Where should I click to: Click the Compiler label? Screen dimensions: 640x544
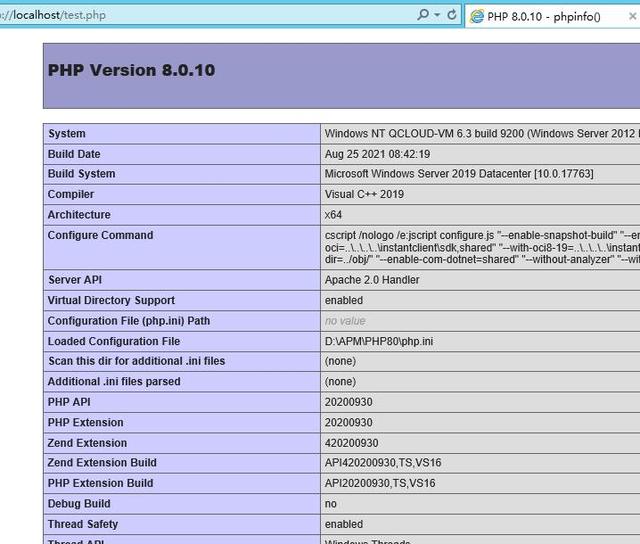(x=71, y=194)
